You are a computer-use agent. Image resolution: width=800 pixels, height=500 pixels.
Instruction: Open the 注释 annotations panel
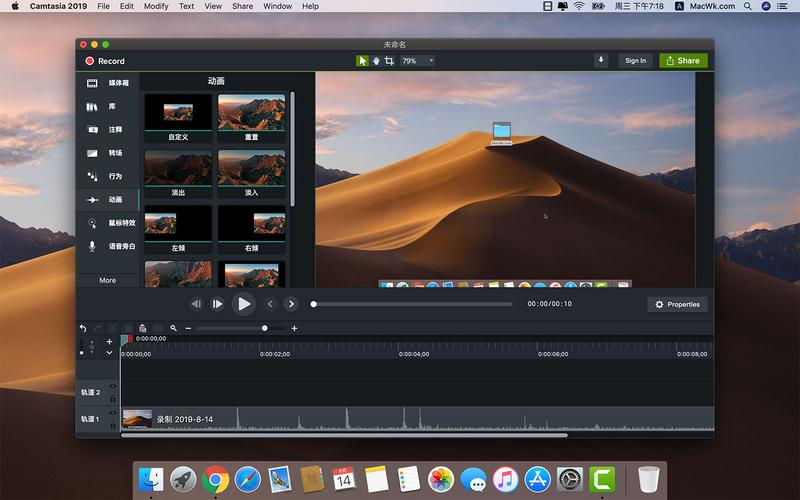point(108,130)
